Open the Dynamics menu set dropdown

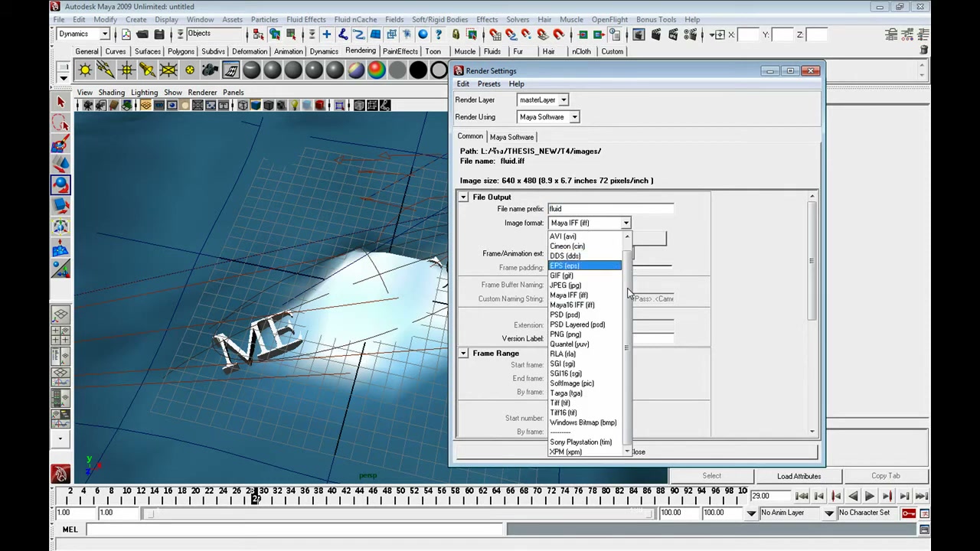tap(83, 34)
